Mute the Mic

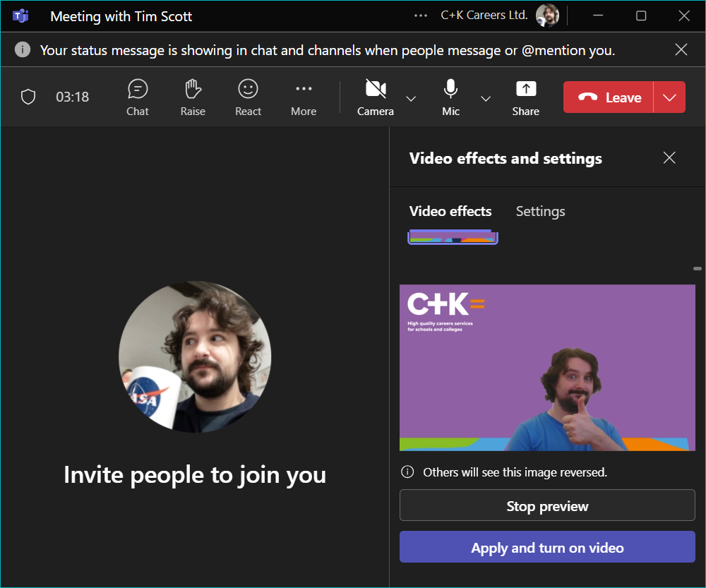(x=450, y=97)
